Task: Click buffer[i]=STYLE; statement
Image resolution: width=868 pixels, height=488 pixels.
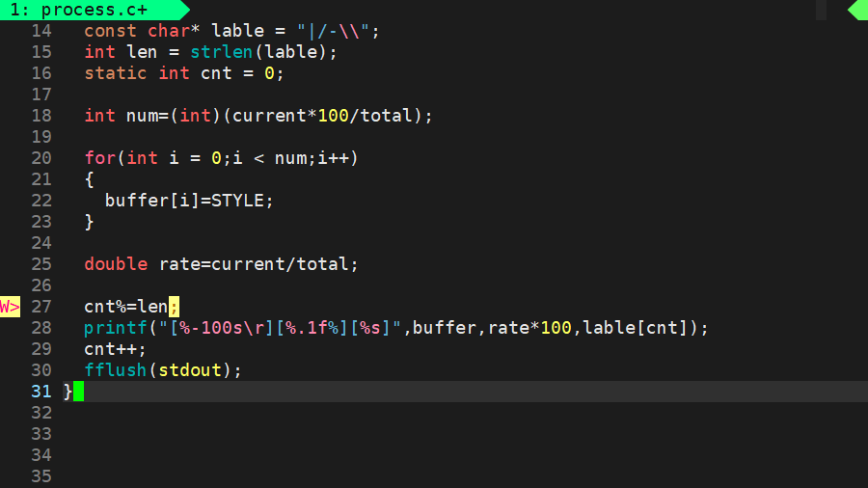Action: point(189,201)
